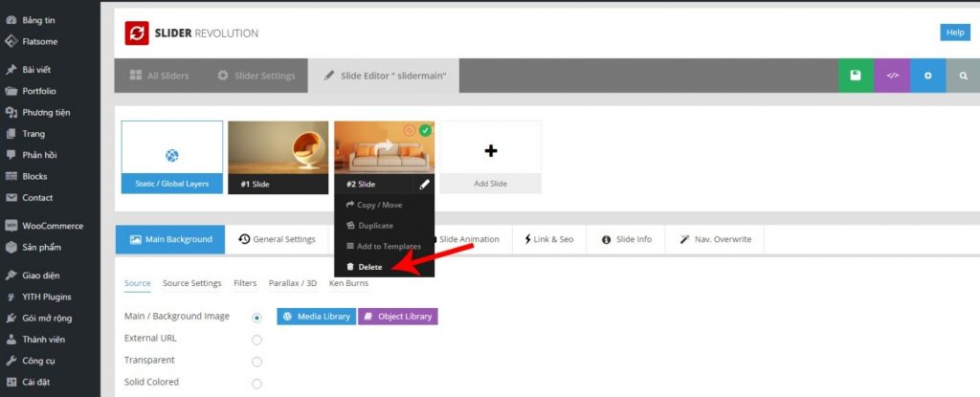This screenshot has height=397, width=980.
Task: Open Source Settings sub-tab
Action: 191,283
